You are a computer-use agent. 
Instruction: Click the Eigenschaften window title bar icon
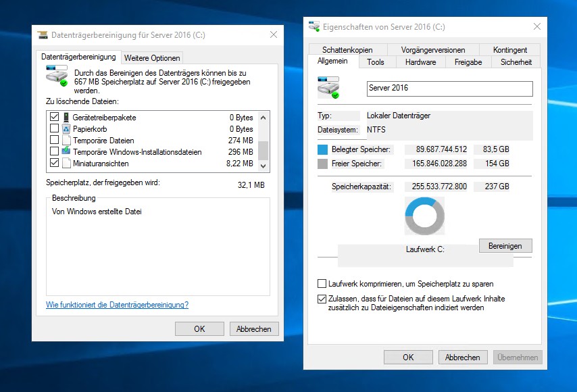coord(314,26)
